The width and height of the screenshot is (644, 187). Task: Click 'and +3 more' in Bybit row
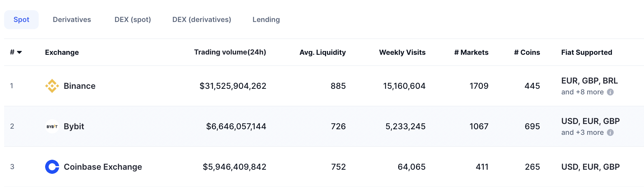pyautogui.click(x=582, y=132)
